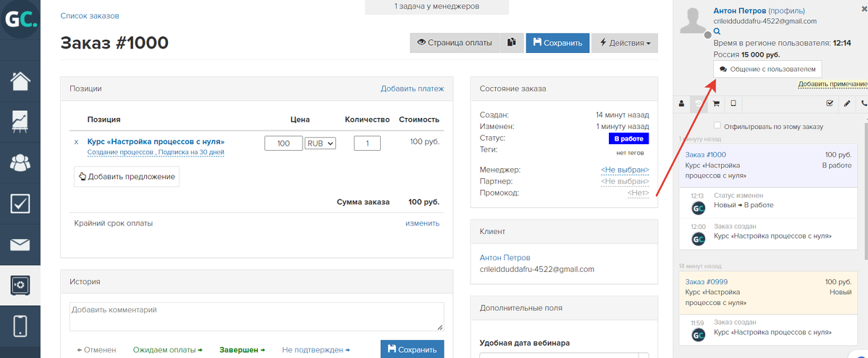Screen dimensions: 868x358
Task: Open 'Общение с пользователем' chat button
Action: tap(768, 70)
